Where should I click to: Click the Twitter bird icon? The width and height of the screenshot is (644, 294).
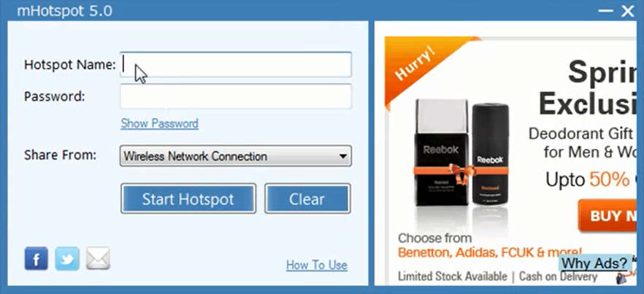point(67,259)
